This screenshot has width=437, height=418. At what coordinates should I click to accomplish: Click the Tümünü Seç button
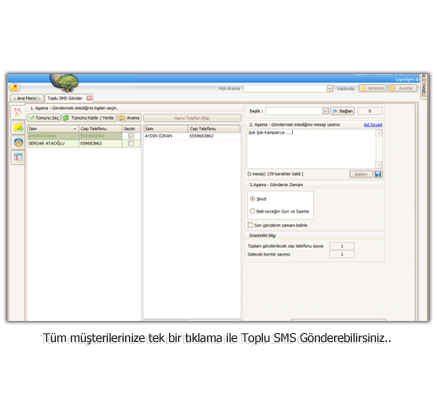44,118
